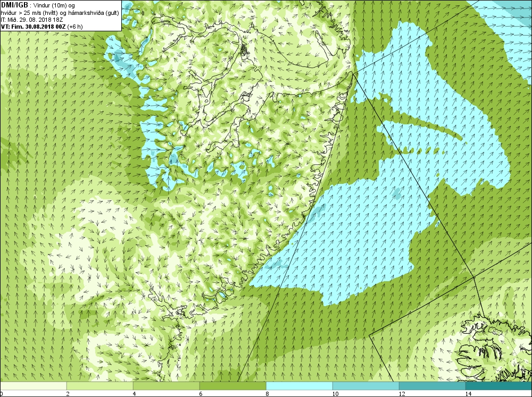Click the "DMI/IGB" title text
This screenshot has height=397, width=532.
pos(14,5)
